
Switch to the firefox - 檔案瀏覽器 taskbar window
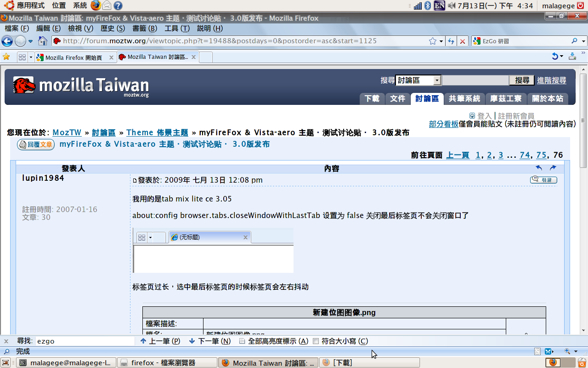click(x=167, y=362)
